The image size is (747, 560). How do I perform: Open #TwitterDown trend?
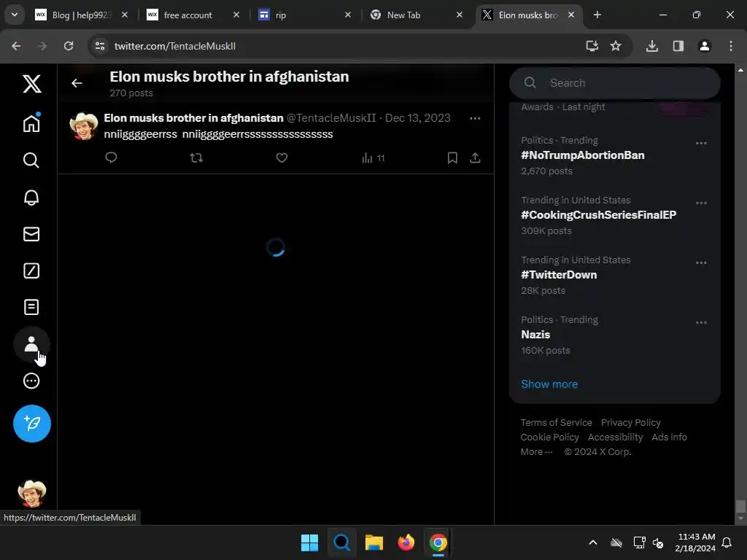(x=559, y=275)
